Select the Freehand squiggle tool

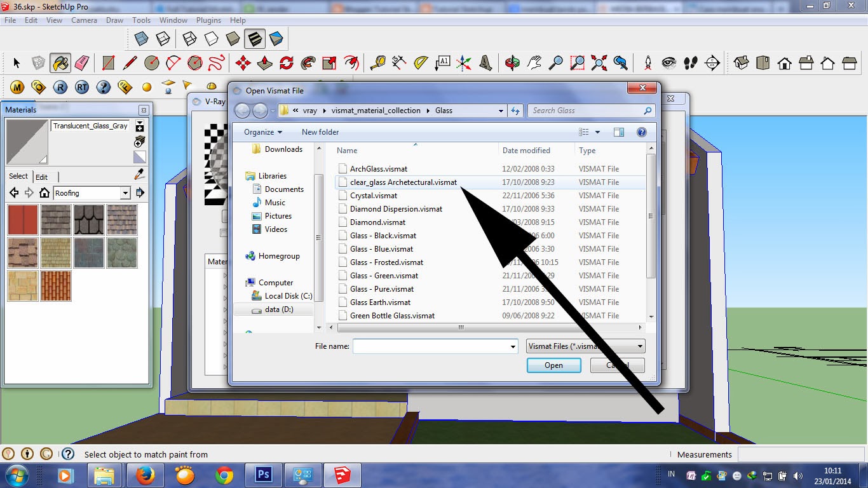217,63
